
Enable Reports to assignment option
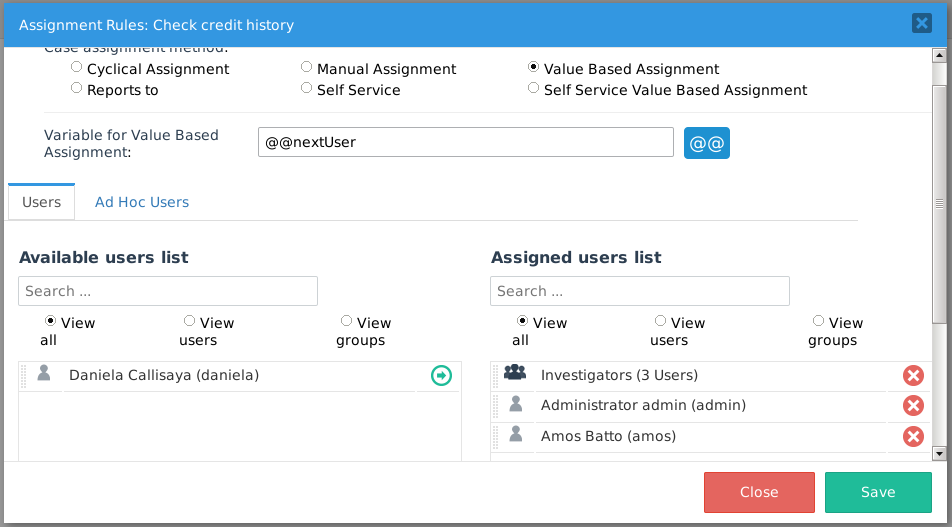tap(77, 89)
